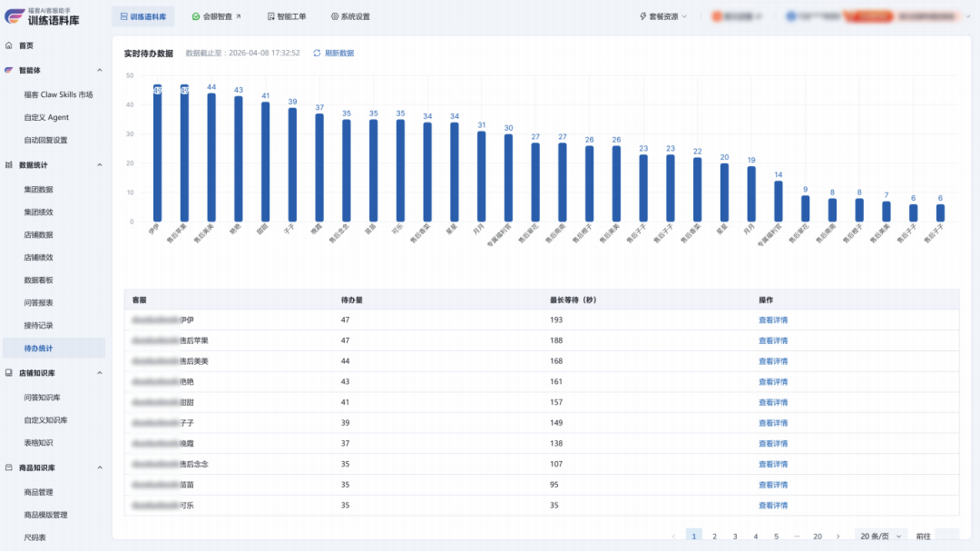Click the 智能体 section icon
The width and height of the screenshot is (980, 551).
(x=9, y=70)
